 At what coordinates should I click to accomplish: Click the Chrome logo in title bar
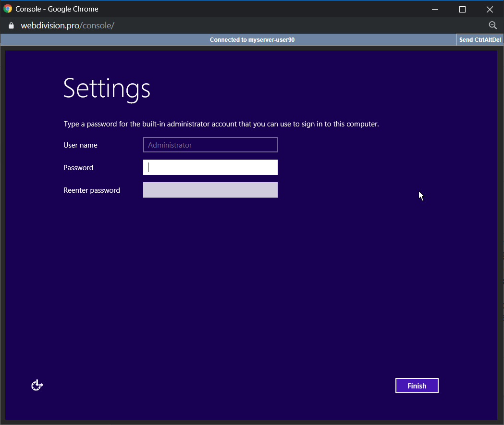[8, 9]
